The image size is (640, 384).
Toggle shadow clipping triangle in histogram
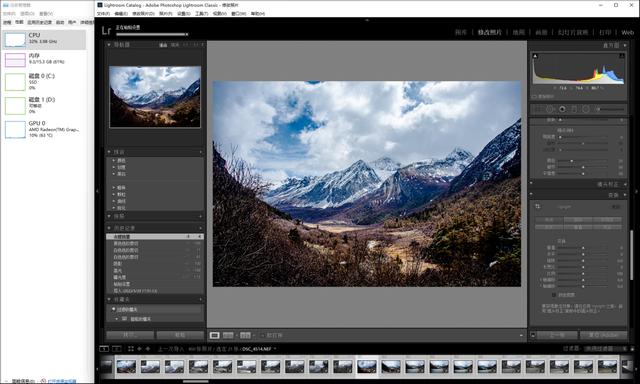pos(535,55)
